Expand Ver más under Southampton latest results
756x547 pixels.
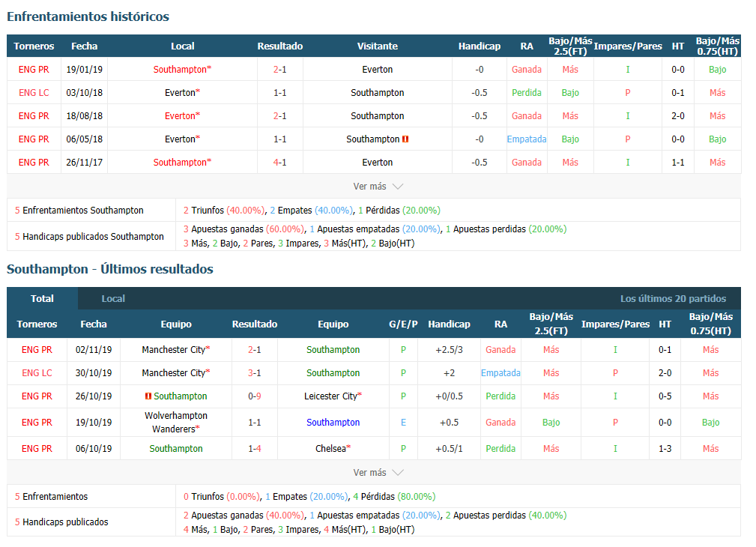[378, 472]
